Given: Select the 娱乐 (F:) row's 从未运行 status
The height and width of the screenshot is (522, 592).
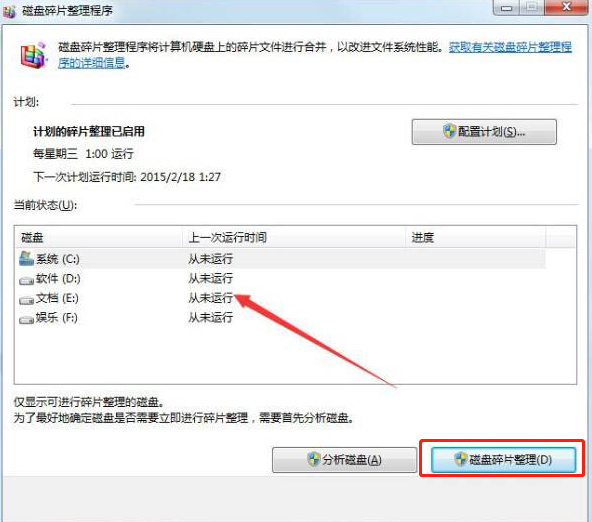Looking at the screenshot, I should click(210, 318).
